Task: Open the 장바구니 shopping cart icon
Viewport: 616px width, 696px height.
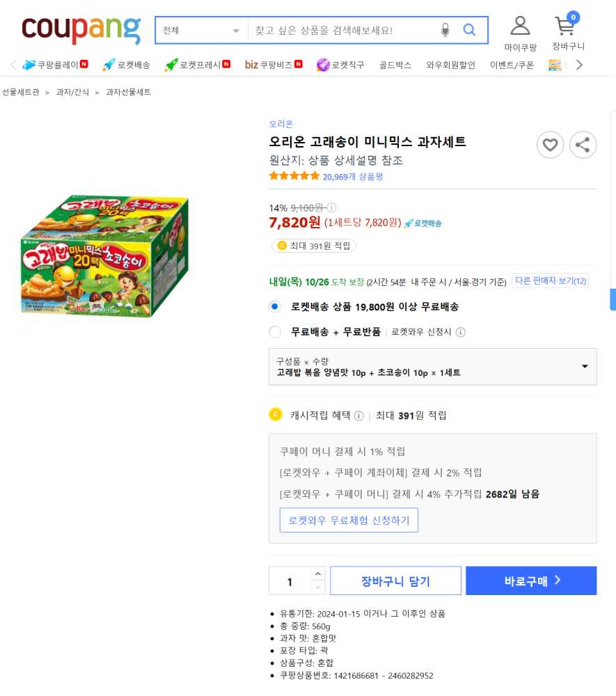Action: click(564, 27)
